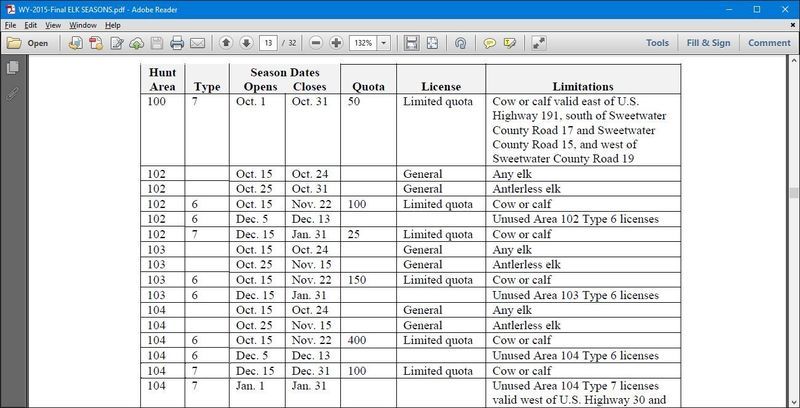Click the read mode expand icon
The width and height of the screenshot is (800, 408).
point(538,43)
